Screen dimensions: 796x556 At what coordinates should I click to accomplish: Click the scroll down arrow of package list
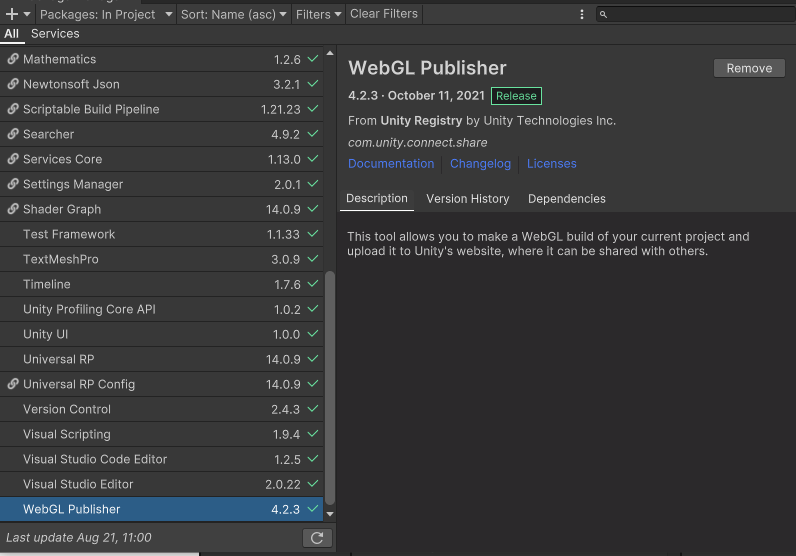(x=330, y=514)
